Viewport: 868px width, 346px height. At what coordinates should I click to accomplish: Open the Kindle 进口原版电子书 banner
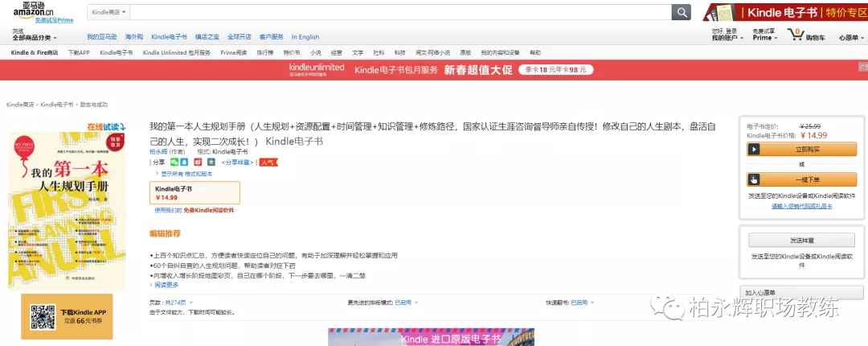click(x=432, y=337)
